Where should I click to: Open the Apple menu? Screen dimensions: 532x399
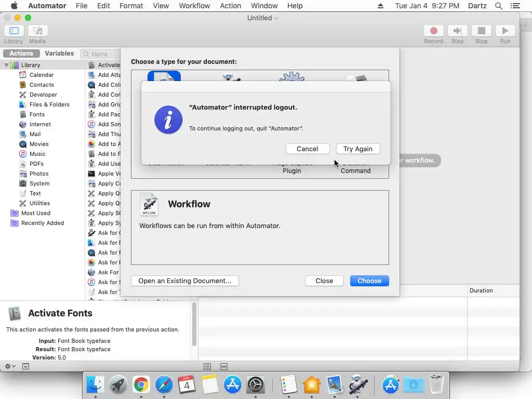pyautogui.click(x=14, y=6)
